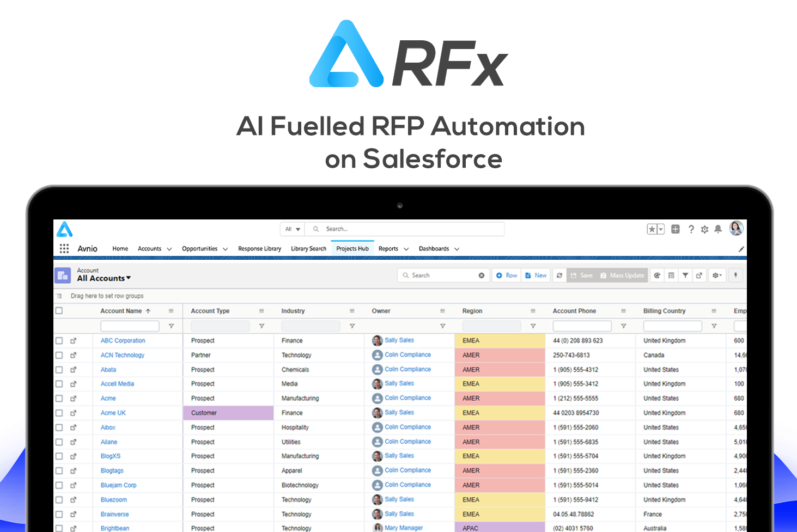Screen dimensions: 797x532
Task: Click the New button
Action: [x=536, y=275]
